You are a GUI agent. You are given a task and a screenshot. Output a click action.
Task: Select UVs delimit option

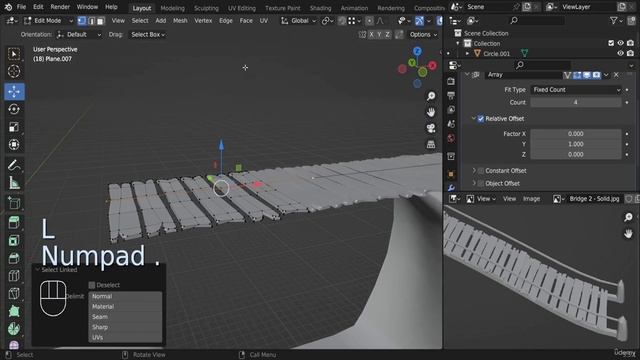coord(125,337)
